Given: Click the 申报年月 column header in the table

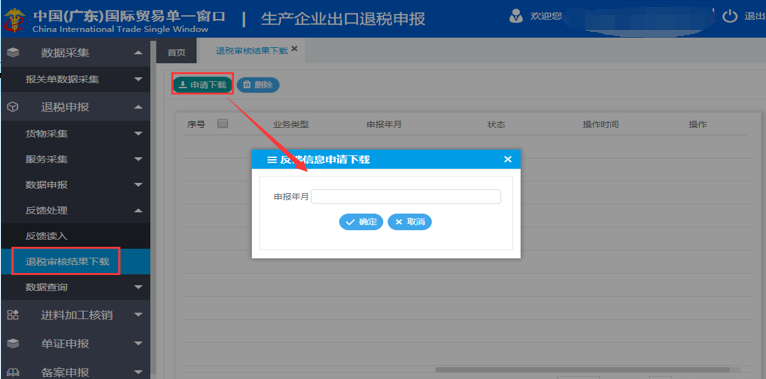Looking at the screenshot, I should click(384, 125).
